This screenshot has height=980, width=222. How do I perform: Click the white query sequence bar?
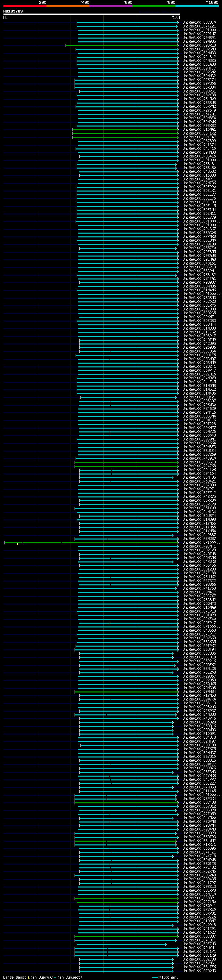click(91, 14)
